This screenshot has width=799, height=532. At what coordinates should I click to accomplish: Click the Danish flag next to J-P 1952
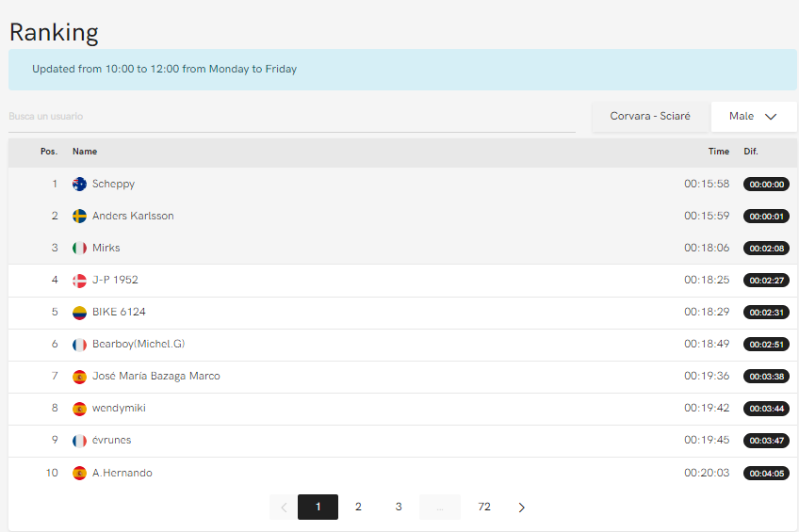tap(79, 280)
